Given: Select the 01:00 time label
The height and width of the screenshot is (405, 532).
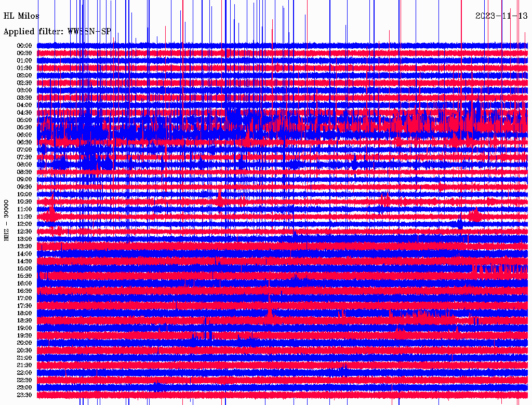Looking at the screenshot, I should pos(24,60).
